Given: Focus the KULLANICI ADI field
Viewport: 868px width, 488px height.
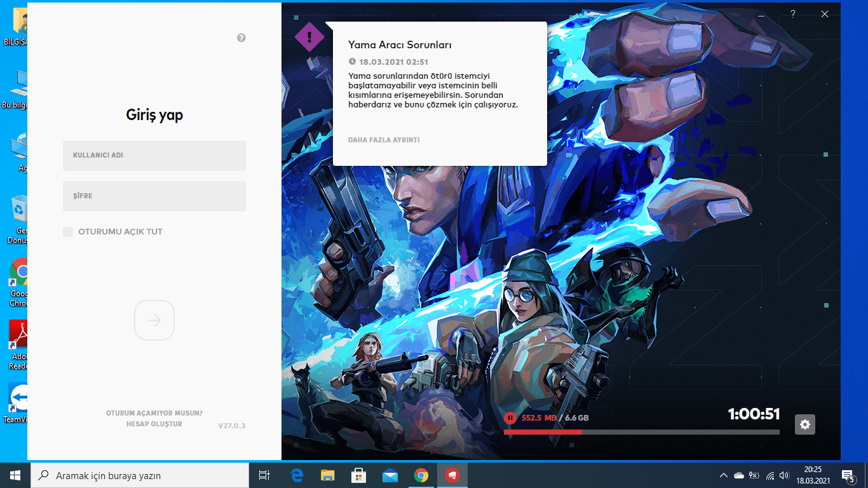Looking at the screenshot, I should click(154, 155).
